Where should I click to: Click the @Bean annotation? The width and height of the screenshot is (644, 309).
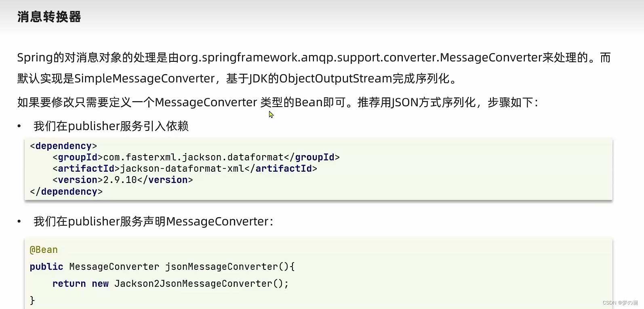[44, 250]
